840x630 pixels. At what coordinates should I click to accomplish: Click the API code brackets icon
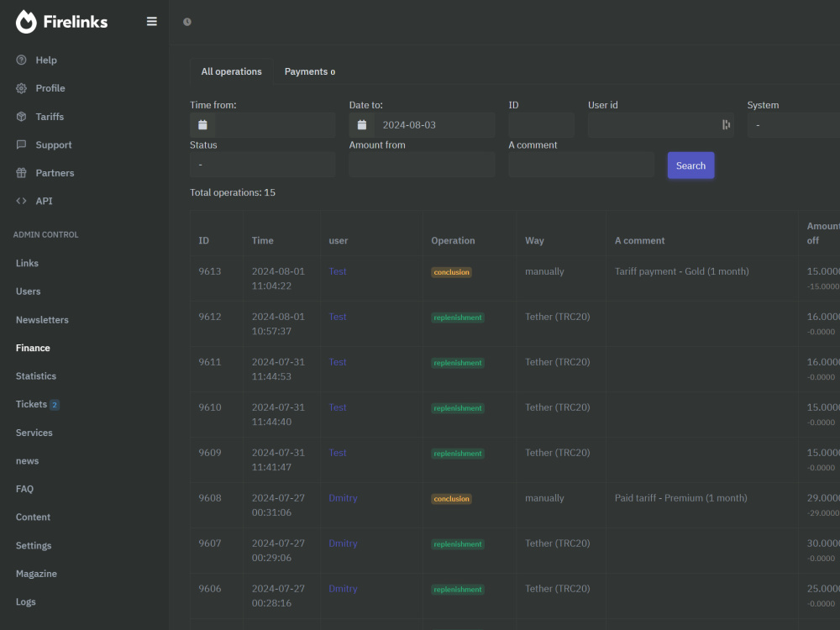click(22, 201)
